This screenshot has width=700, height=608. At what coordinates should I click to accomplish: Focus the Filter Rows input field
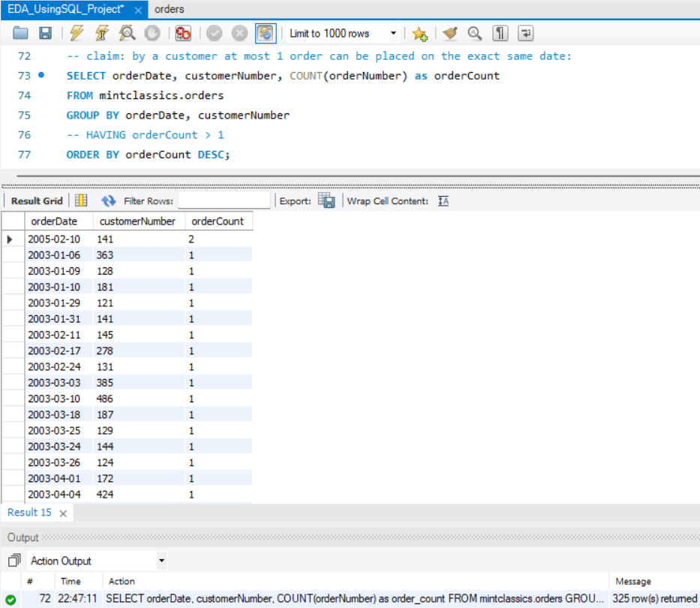[224, 200]
